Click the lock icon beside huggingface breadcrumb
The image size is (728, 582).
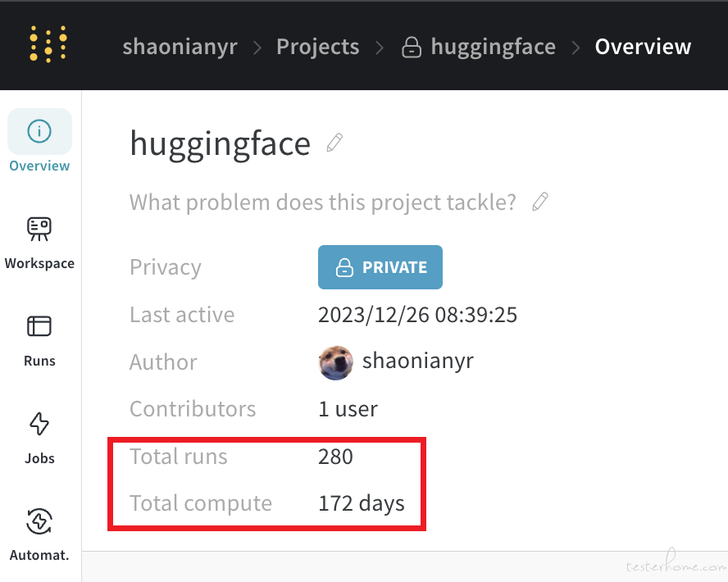(412, 48)
